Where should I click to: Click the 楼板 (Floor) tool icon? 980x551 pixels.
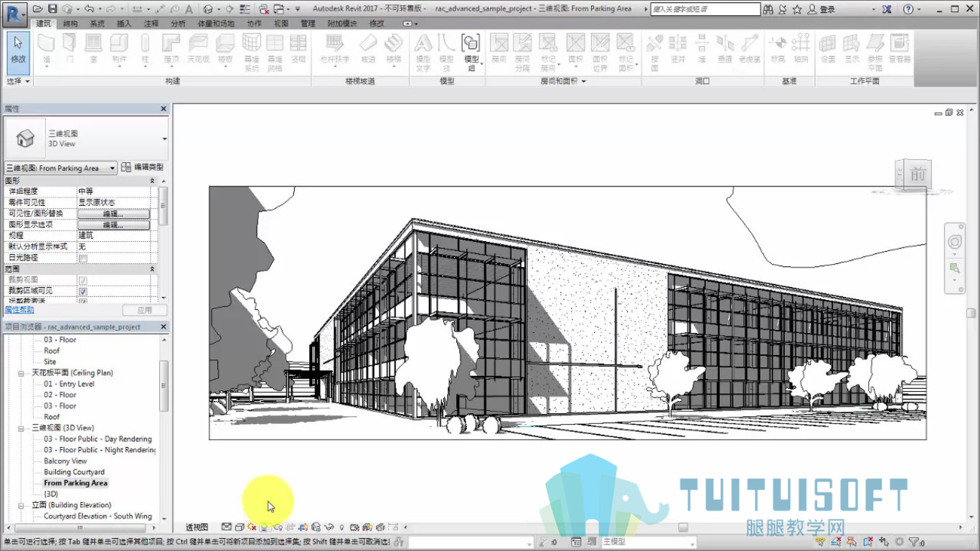[225, 43]
